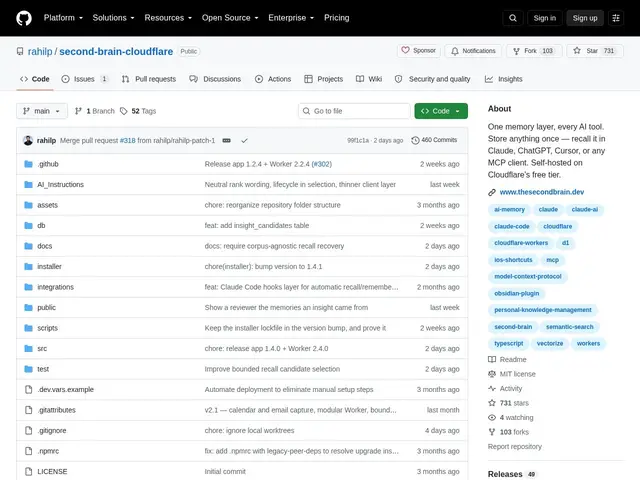Image resolution: width=640 pixels, height=480 pixels.
Task: Click Report repository link
Action: tap(515, 447)
